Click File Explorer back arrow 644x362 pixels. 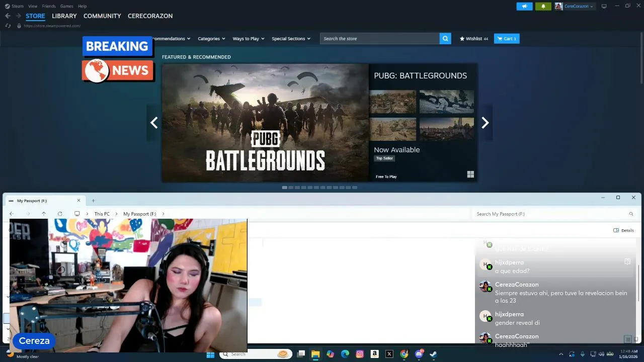point(12,214)
